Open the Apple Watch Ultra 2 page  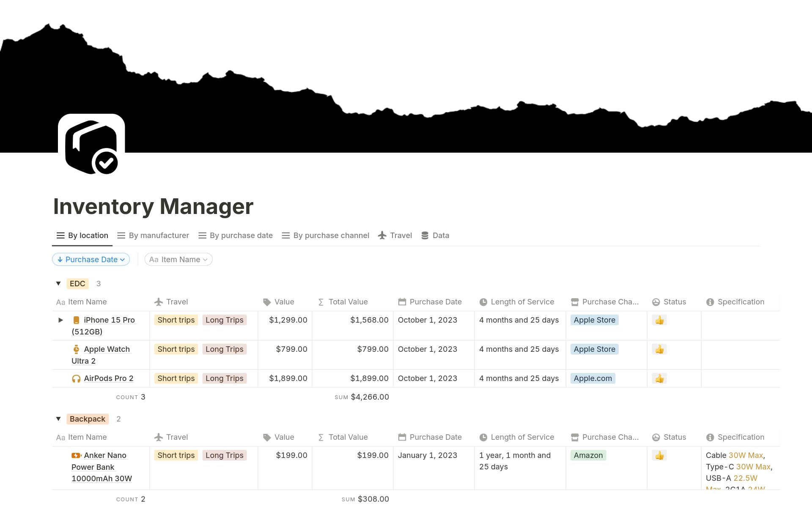coord(107,349)
